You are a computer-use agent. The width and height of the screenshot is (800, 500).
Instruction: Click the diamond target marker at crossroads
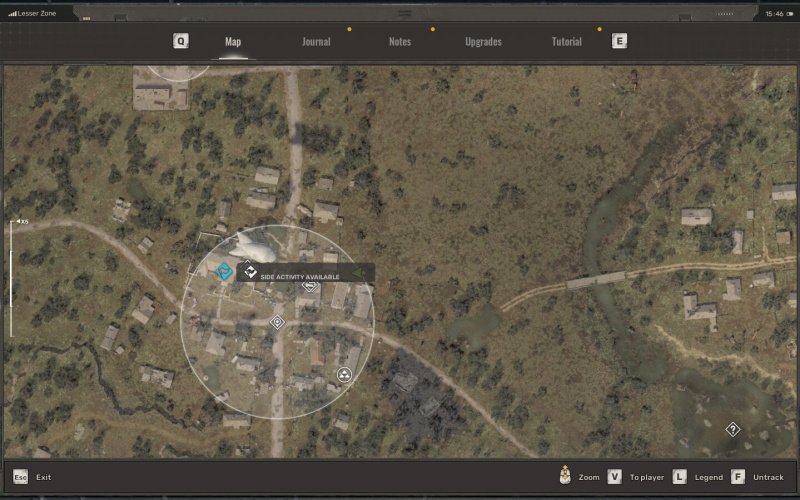[277, 322]
